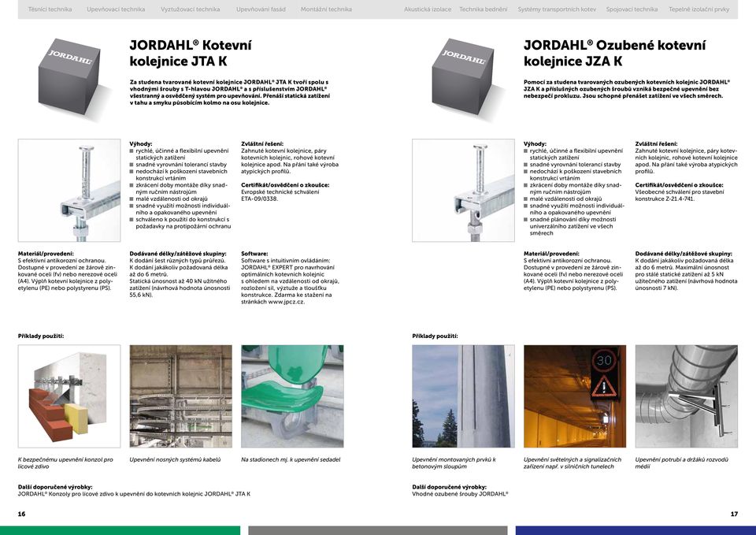Viewport: 756px width, 535px height.
Task: Click caption 'Upevnění potrubí a držáků rozvodů médií'
Action: pyautogui.click(x=682, y=463)
